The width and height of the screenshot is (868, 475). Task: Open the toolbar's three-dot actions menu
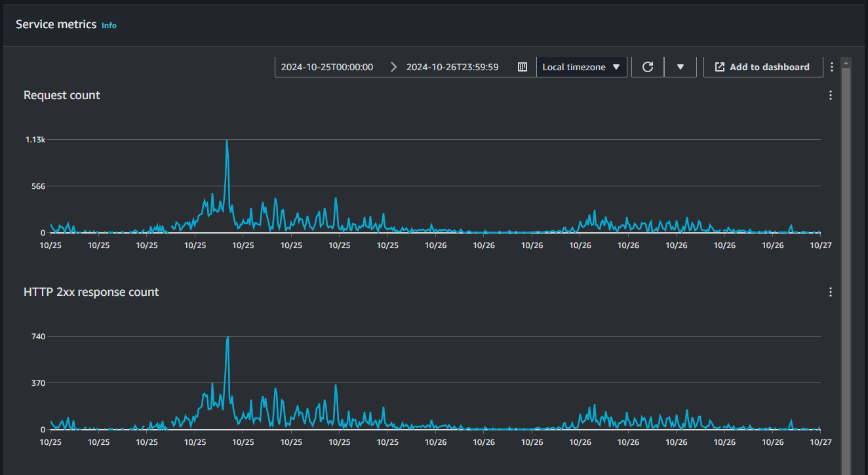point(832,67)
